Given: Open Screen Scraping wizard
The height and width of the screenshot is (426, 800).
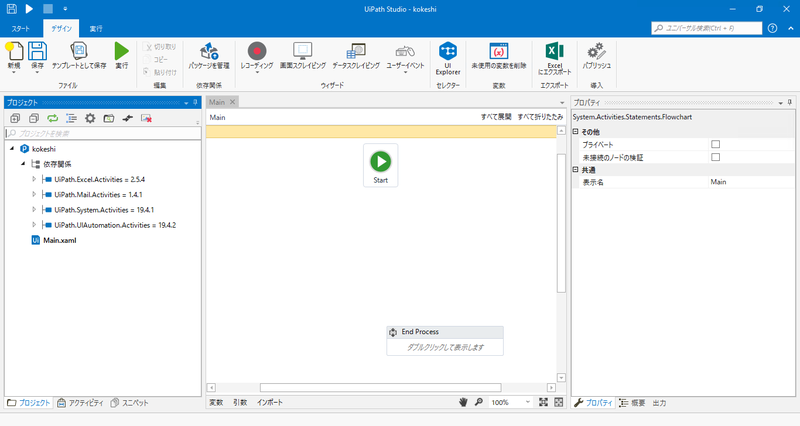Looking at the screenshot, I should coord(303,51).
